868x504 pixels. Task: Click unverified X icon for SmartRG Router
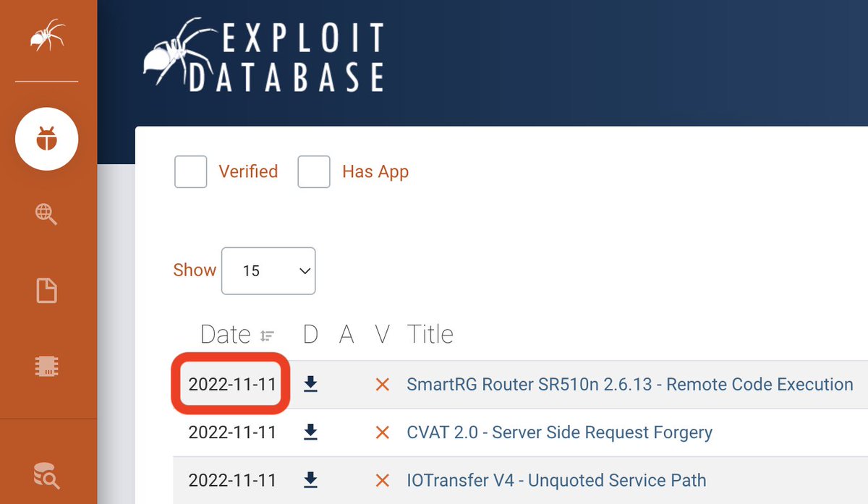(383, 385)
